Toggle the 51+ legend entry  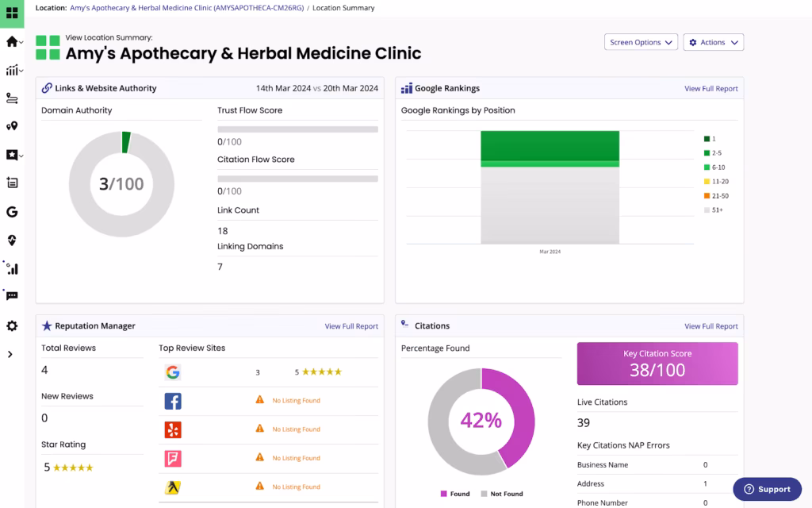point(714,210)
